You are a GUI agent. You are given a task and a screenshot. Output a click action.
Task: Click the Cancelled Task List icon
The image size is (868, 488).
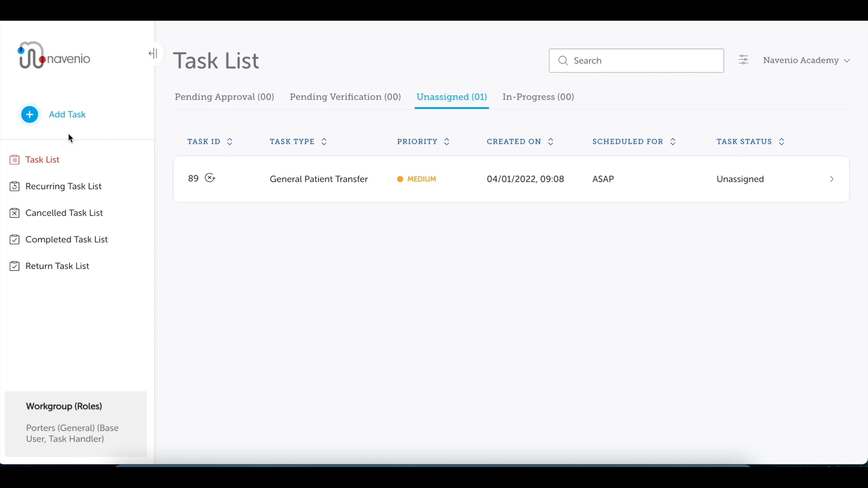14,213
